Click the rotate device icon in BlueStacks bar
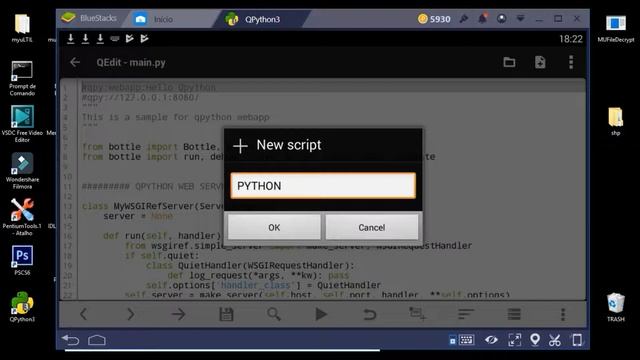 click(x=577, y=340)
